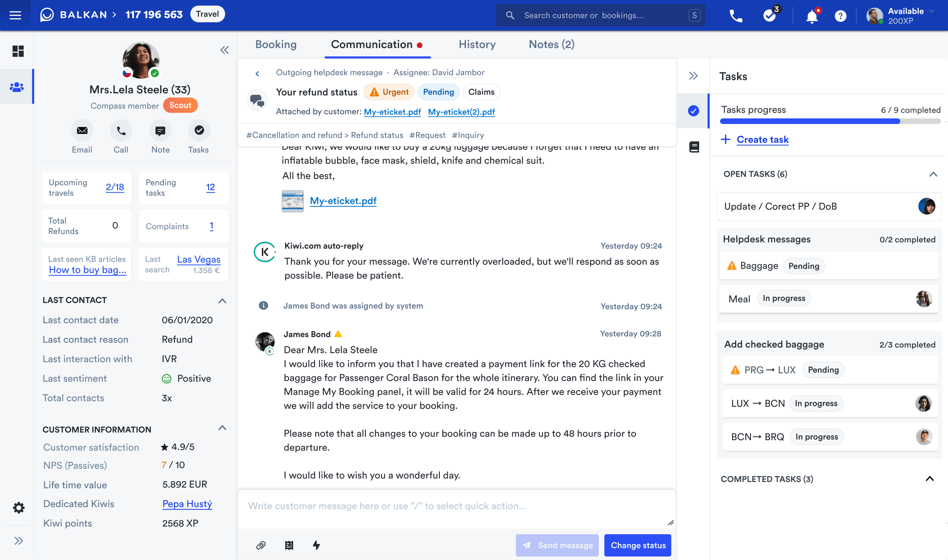Collapse the COMPLETED TASKS (3) section
Screen dimensions: 948x560
point(930,479)
